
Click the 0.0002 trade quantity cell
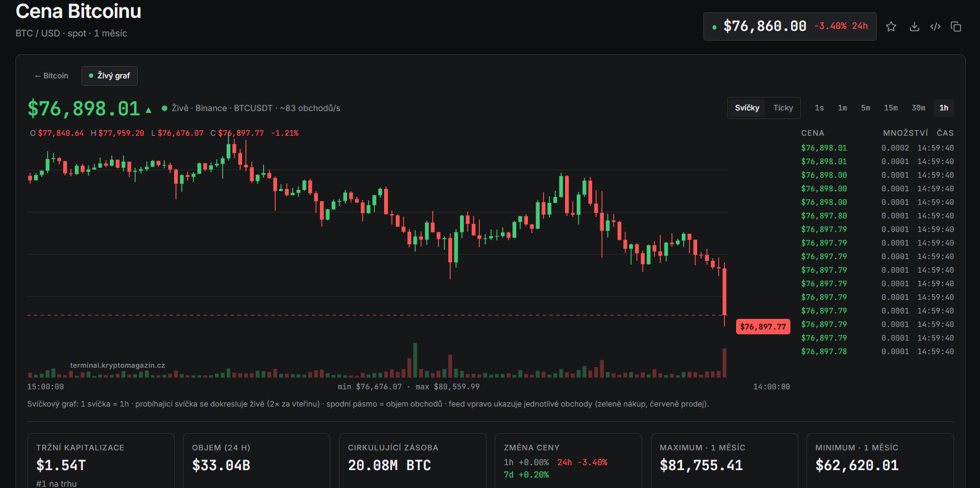[895, 148]
